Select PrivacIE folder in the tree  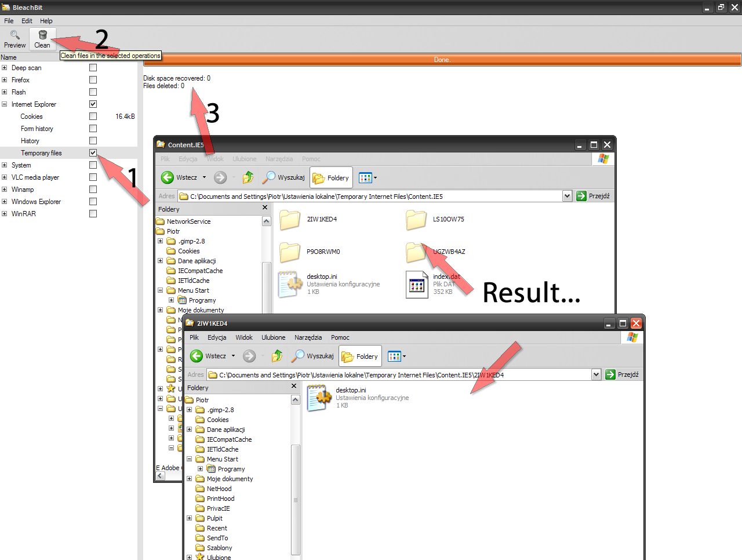pyautogui.click(x=219, y=508)
